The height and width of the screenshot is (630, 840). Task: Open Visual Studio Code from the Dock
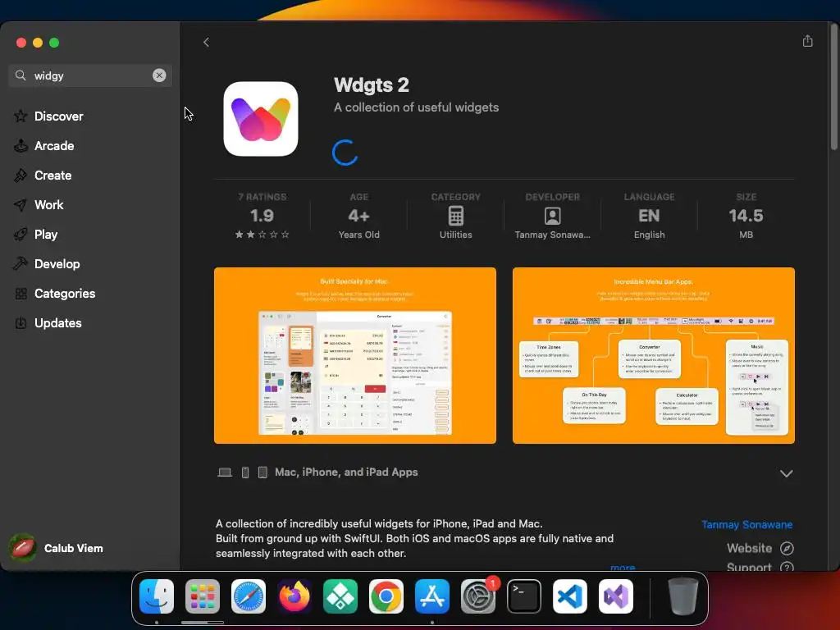(570, 596)
